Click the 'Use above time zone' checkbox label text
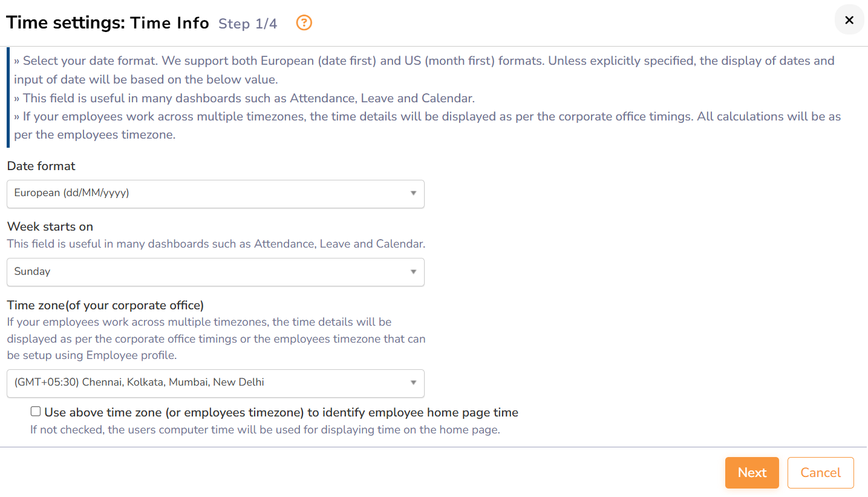Image resolution: width=868 pixels, height=497 pixels. click(281, 413)
